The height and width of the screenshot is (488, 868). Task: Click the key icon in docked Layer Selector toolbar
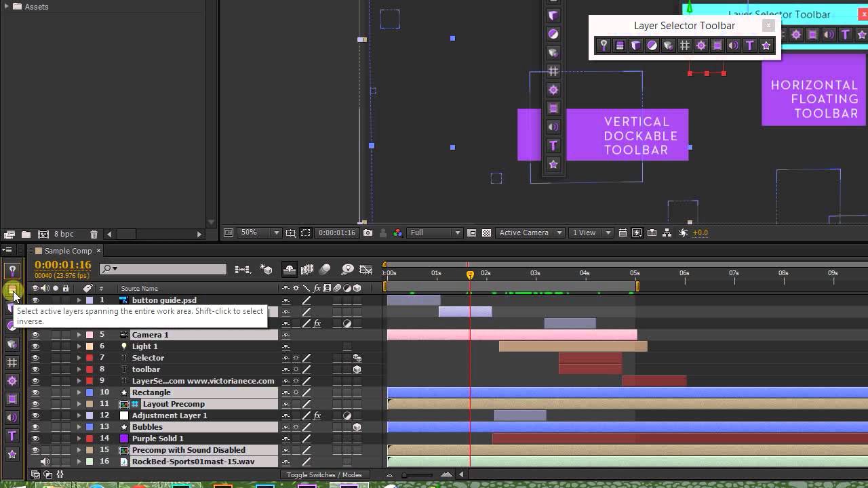[x=12, y=271]
